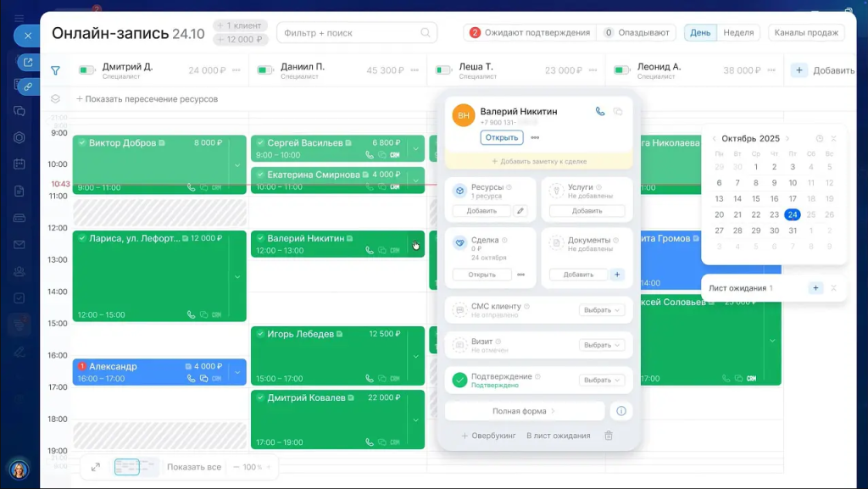Open the info icon beside Полная форма
Screen dimensions: 868x489
620,411
